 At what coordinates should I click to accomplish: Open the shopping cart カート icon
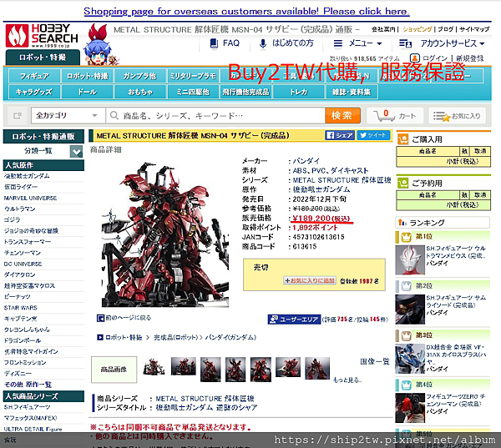click(x=395, y=116)
